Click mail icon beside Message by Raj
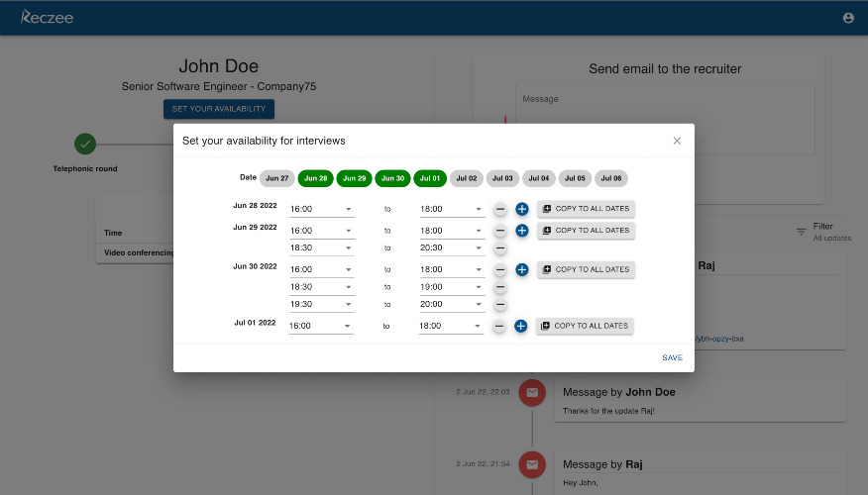The image size is (868, 495). 532,464
